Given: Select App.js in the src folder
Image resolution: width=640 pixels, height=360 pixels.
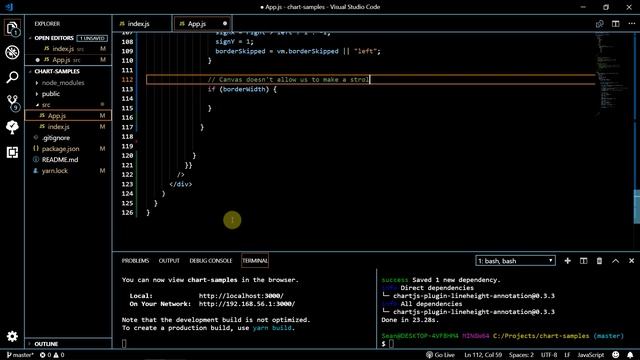Looking at the screenshot, I should [x=68, y=116].
